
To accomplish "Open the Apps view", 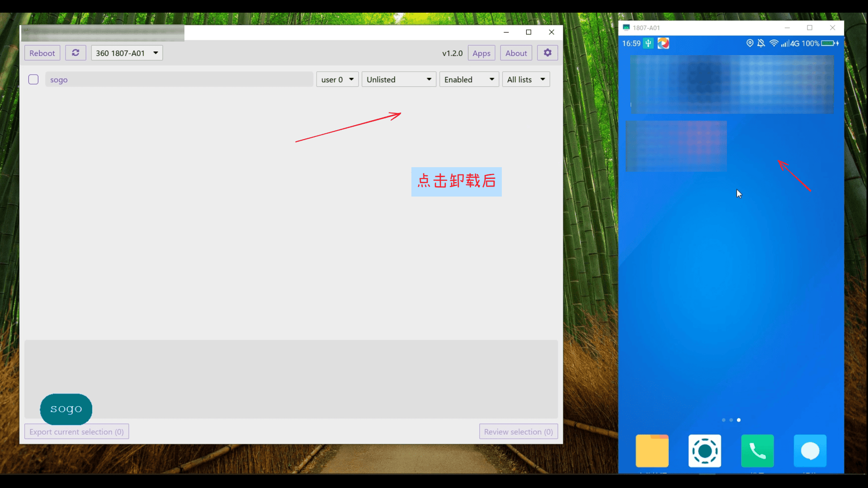I will 481,53.
